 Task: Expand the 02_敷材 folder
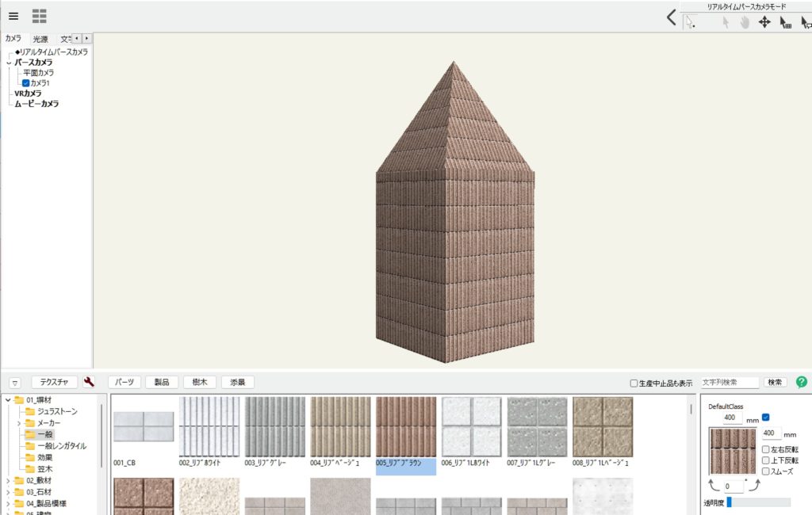pyautogui.click(x=8, y=480)
